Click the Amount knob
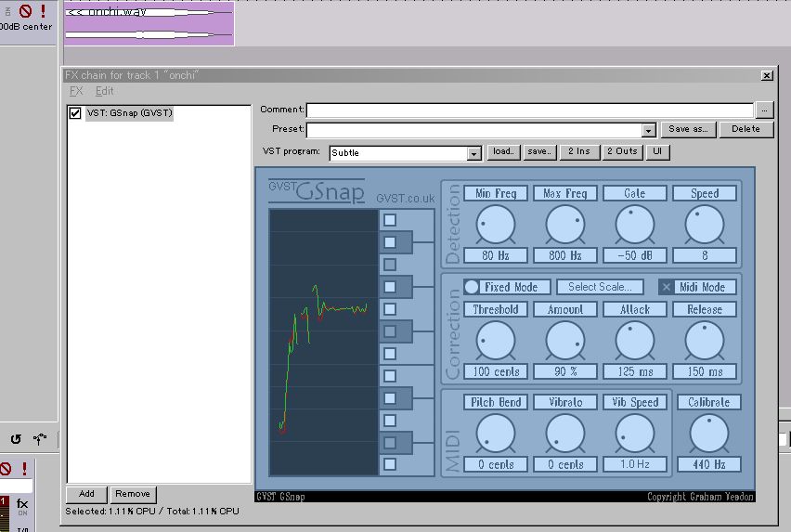 click(x=565, y=341)
